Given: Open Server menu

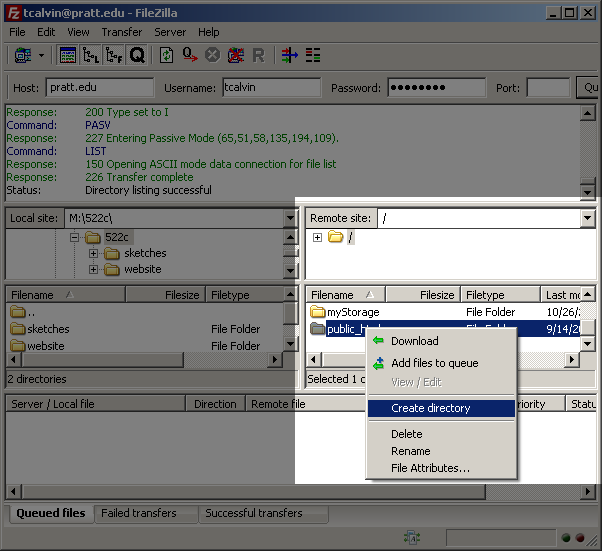Looking at the screenshot, I should pyautogui.click(x=170, y=32).
